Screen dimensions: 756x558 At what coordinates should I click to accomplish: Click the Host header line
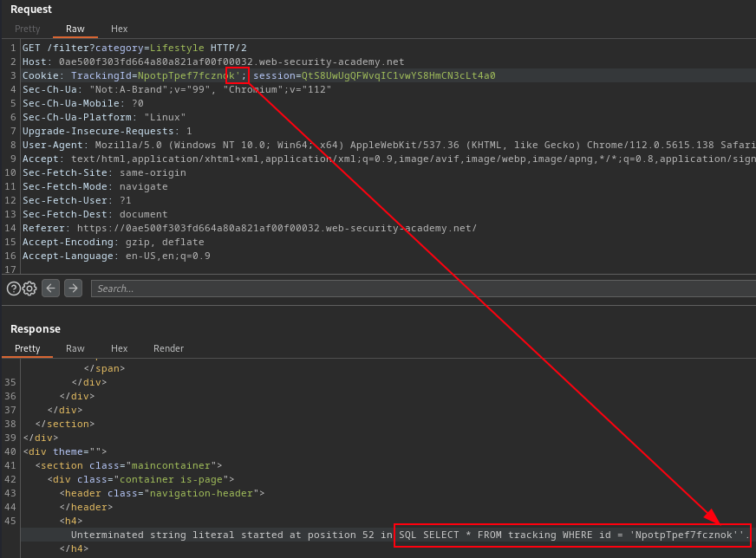pyautogui.click(x=213, y=62)
